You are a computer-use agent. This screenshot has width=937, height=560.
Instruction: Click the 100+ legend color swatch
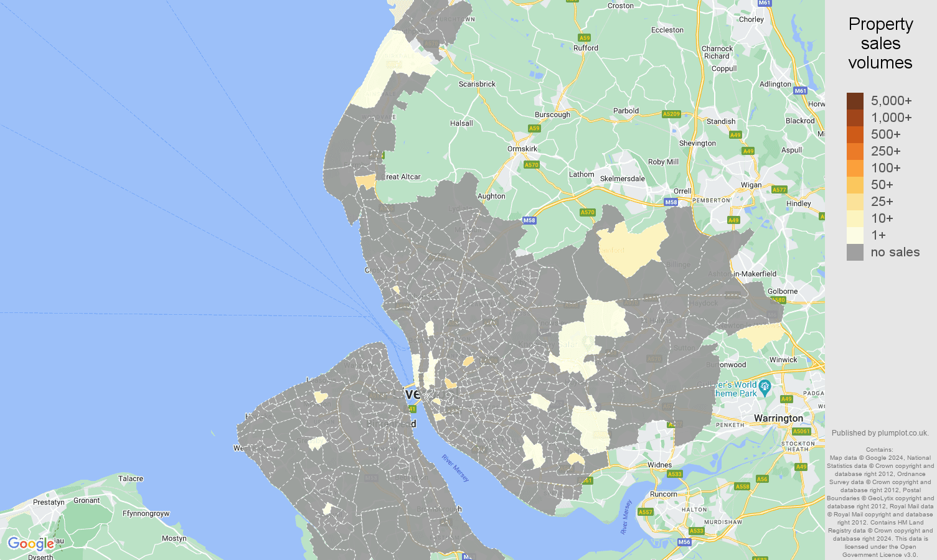pyautogui.click(x=855, y=168)
